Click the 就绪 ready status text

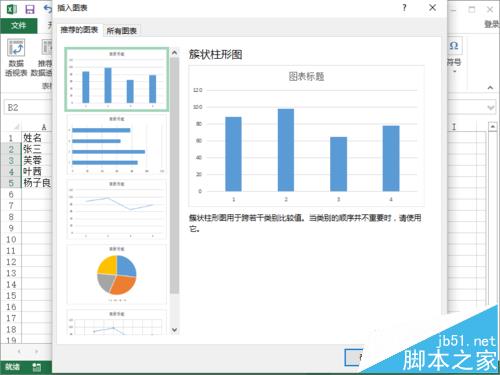pos(12,367)
